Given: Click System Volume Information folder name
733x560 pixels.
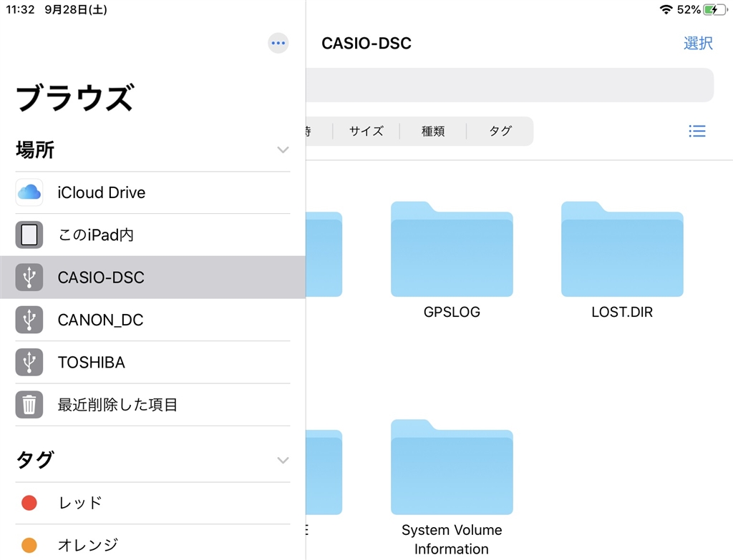Looking at the screenshot, I should click(x=452, y=539).
